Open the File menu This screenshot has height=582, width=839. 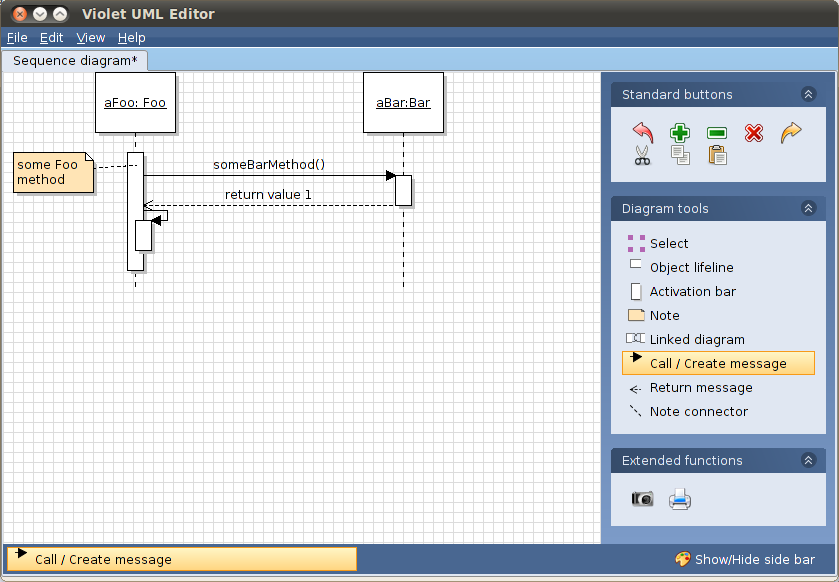17,37
